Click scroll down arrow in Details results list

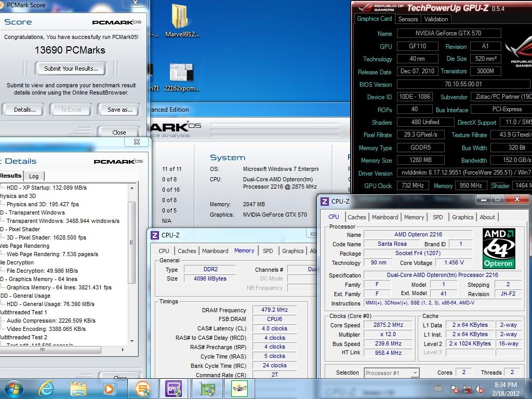(132, 341)
